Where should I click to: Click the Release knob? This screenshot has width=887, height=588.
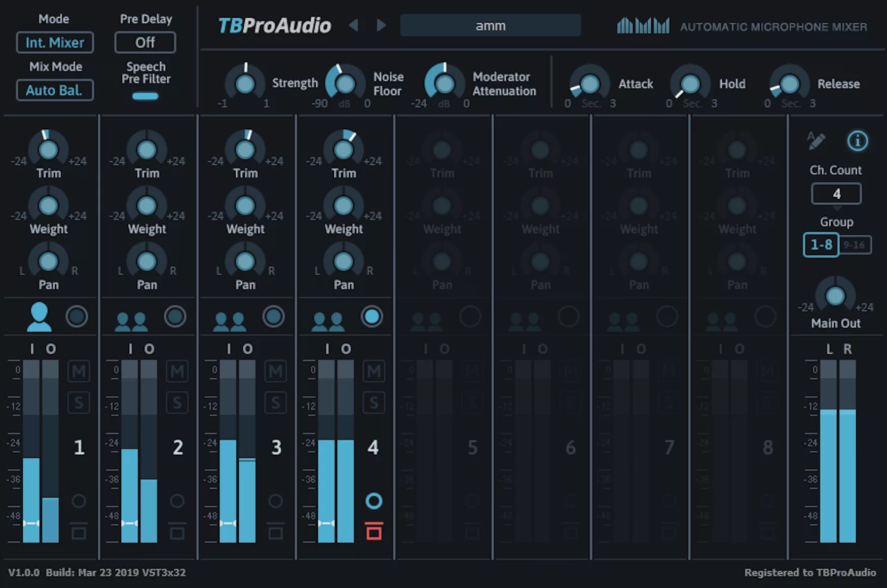click(789, 84)
